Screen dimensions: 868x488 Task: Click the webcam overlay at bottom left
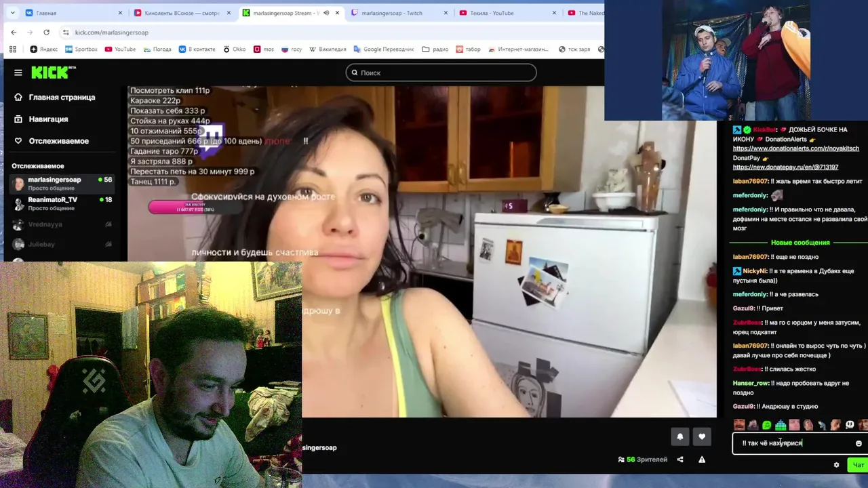(x=151, y=375)
